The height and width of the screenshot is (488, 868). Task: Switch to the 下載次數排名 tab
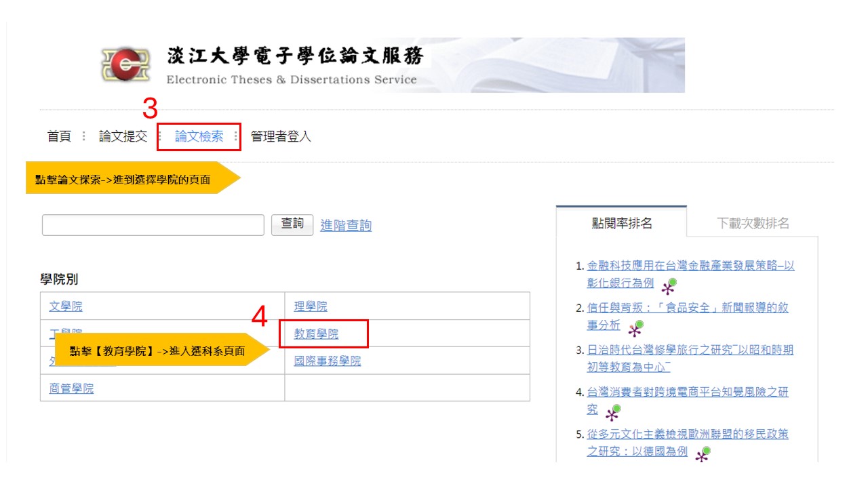click(753, 223)
